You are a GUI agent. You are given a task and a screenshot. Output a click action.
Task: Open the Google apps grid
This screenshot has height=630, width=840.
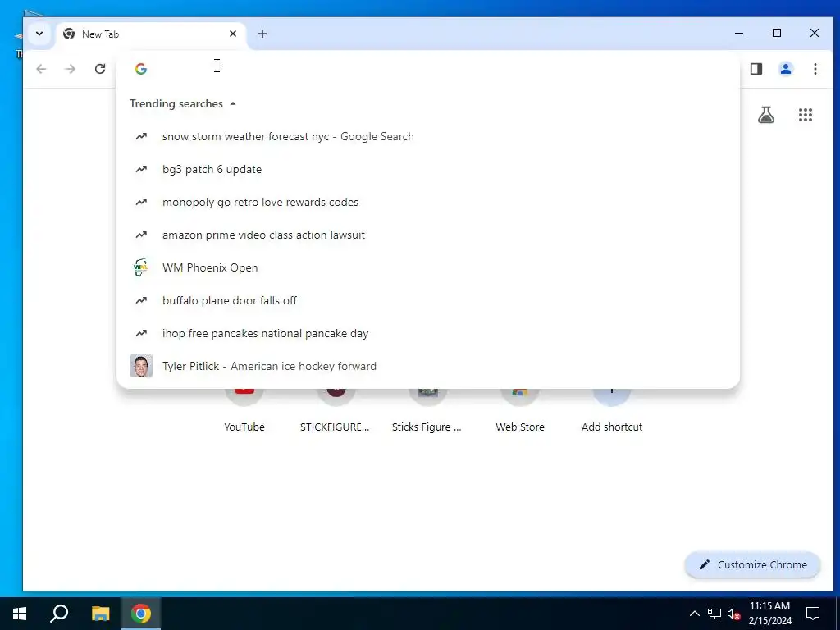pos(806,115)
